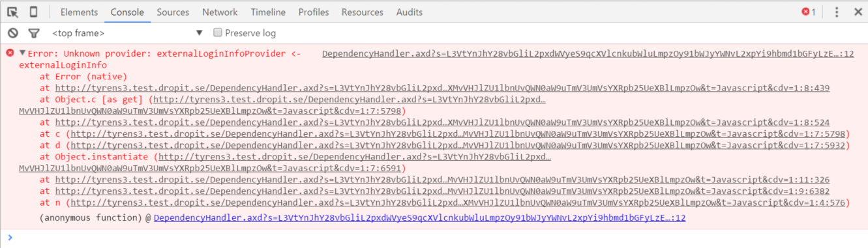Screen dimensions: 868x248
Task: Open stack link ending in cdv=1:8:524
Action: tap(442, 122)
